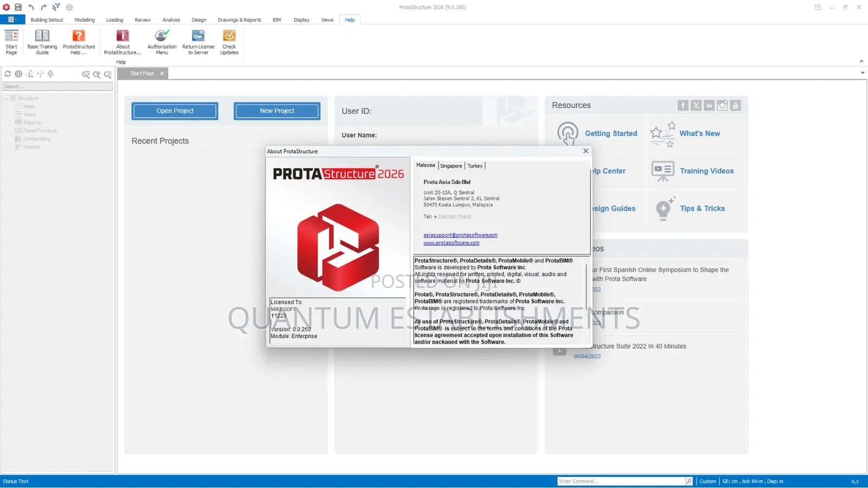Click Return License to Server
The height and width of the screenshot is (488, 868).
click(198, 42)
